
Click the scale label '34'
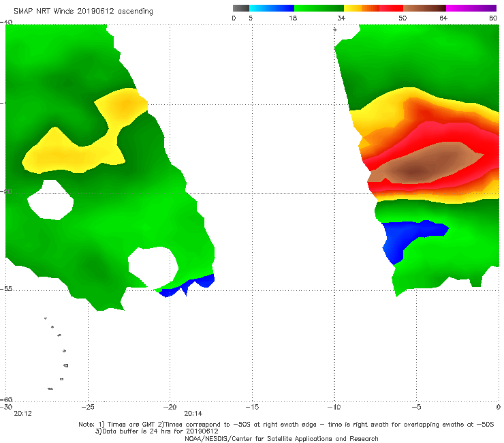coord(341,18)
